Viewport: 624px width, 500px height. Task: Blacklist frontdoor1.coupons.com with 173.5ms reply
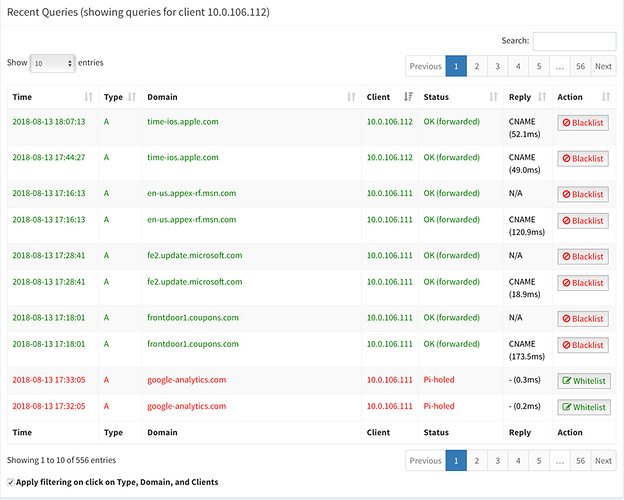click(x=582, y=345)
